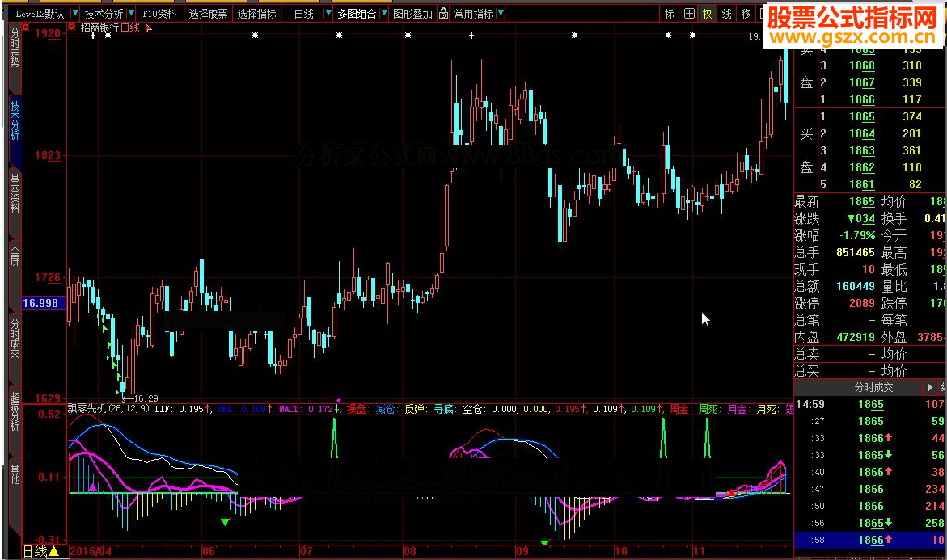Click the lock icon beside 图形叠加
Viewport: 947px width, 560px height.
point(443,14)
